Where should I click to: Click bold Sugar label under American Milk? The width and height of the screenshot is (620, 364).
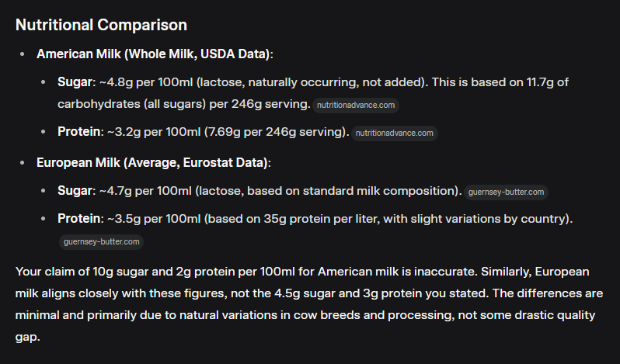point(75,81)
